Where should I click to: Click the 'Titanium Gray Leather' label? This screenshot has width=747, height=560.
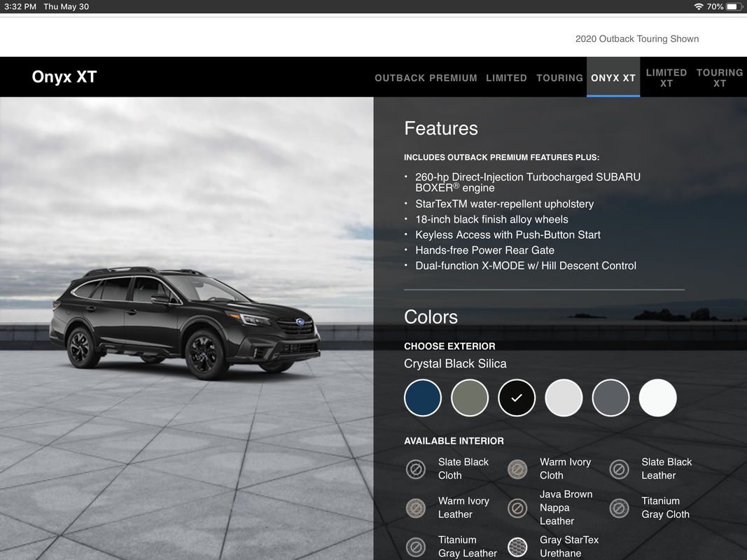click(x=468, y=547)
